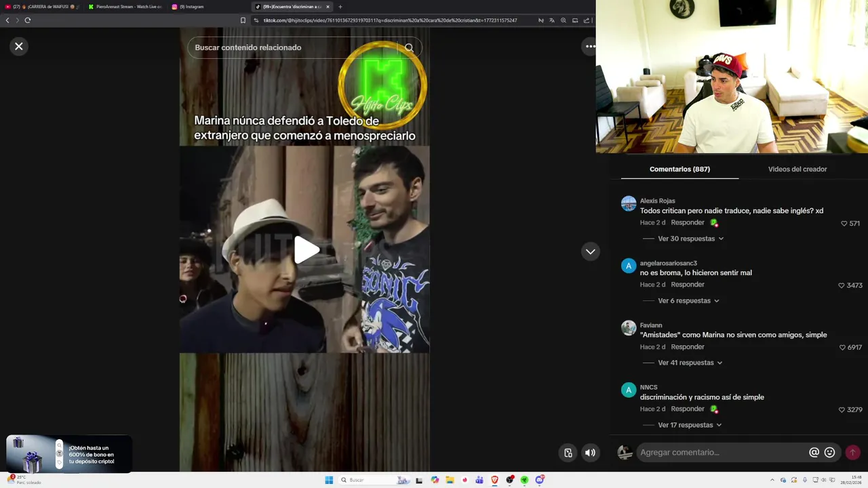Screen dimensions: 868x488
Task: Open the taskbar clock showing 15:48
Action: tap(851, 480)
